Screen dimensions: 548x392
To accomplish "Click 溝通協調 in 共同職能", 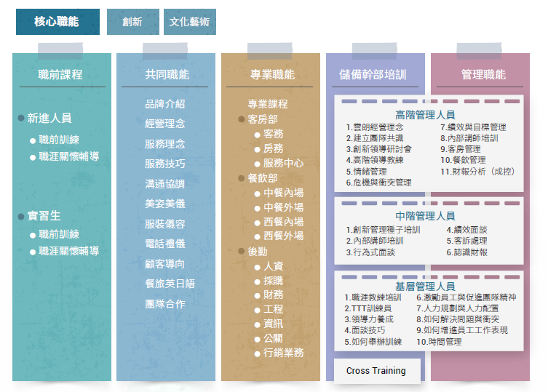I will tap(165, 184).
